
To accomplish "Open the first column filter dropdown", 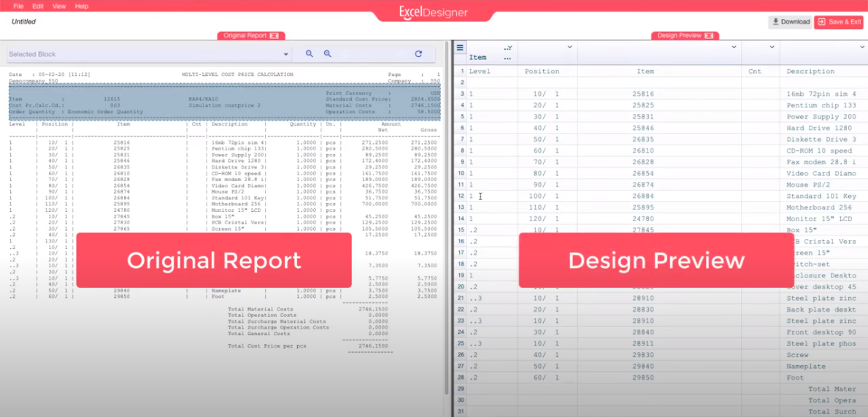I will pyautogui.click(x=510, y=47).
